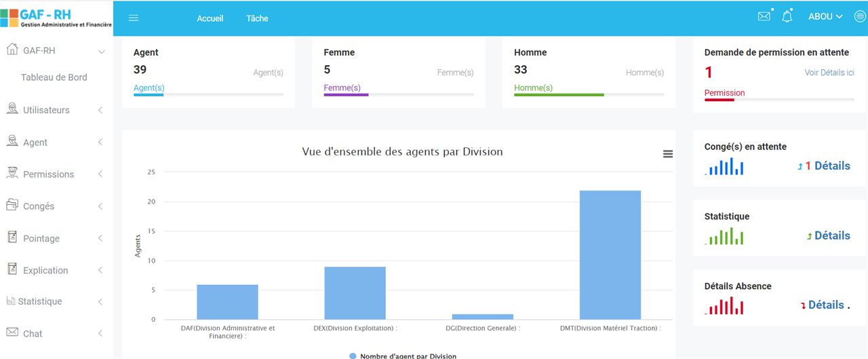Click the chart title Vue d'ensemble des agents par Division
Screen dimensions: 868x359
coord(402,151)
